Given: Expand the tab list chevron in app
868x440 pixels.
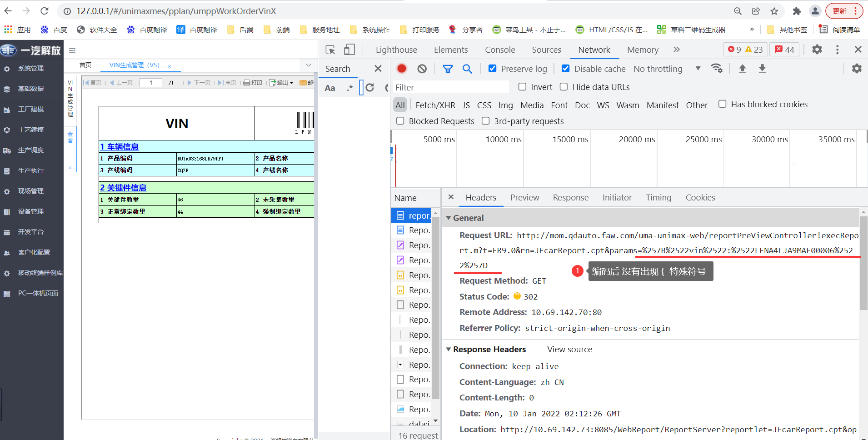Looking at the screenshot, I should click(x=309, y=65).
